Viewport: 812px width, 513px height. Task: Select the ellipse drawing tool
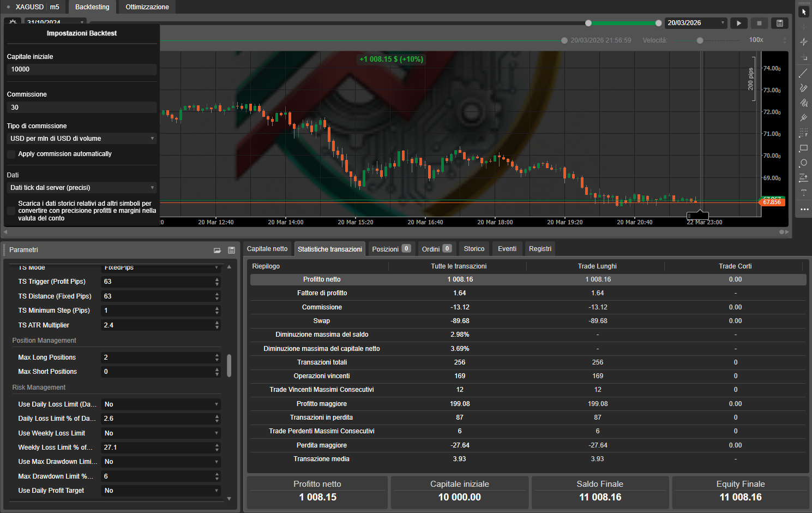(804, 163)
